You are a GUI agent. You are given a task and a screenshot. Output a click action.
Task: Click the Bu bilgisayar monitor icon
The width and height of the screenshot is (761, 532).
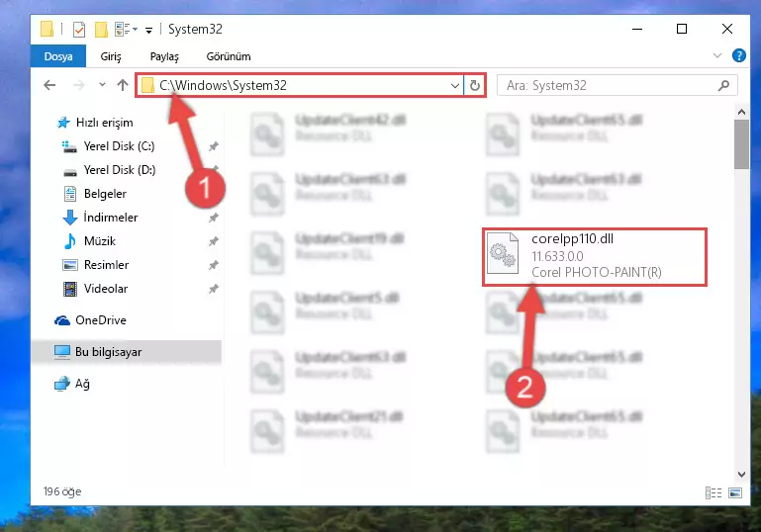(x=62, y=352)
